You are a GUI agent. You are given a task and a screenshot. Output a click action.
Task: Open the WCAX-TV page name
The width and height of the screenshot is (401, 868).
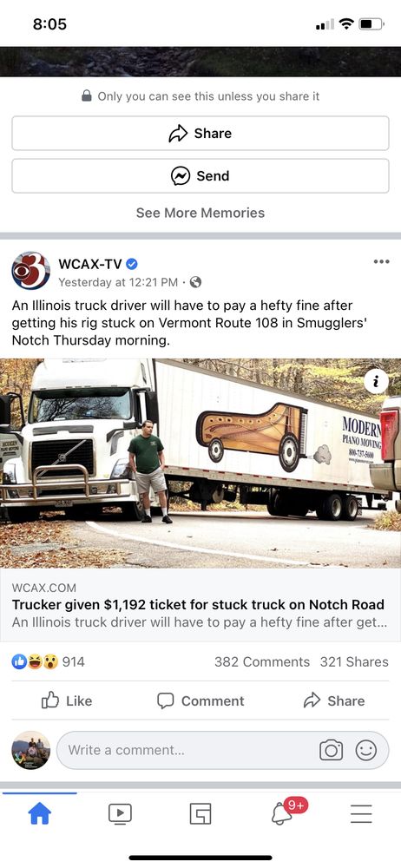(90, 264)
